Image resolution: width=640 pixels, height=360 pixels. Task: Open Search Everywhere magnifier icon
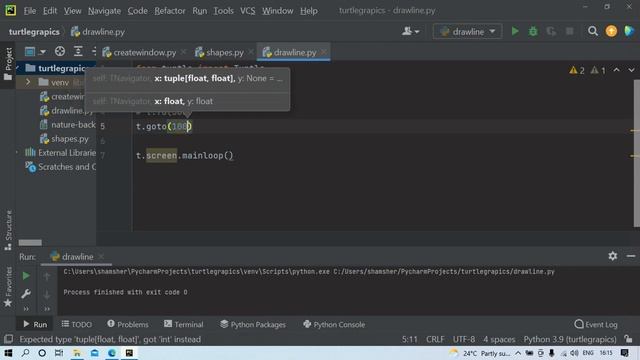coord(593,31)
